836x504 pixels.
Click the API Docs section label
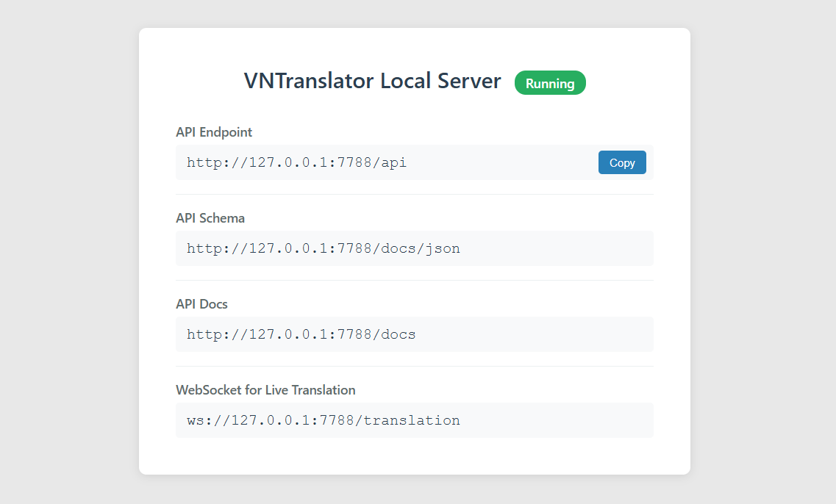click(201, 304)
